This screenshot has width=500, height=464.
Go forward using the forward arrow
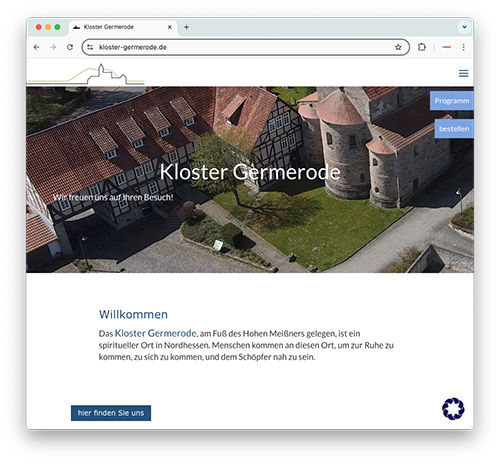coord(53,47)
